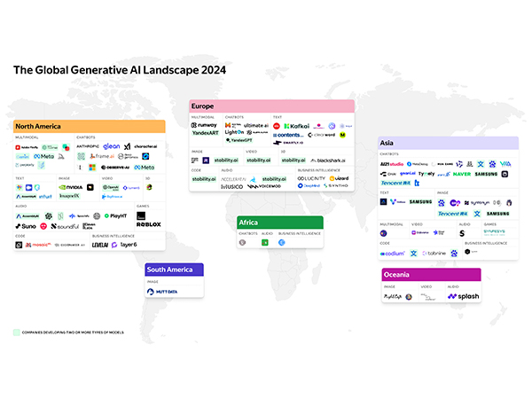Select the Europe region header
The height and width of the screenshot is (399, 532).
point(272,106)
